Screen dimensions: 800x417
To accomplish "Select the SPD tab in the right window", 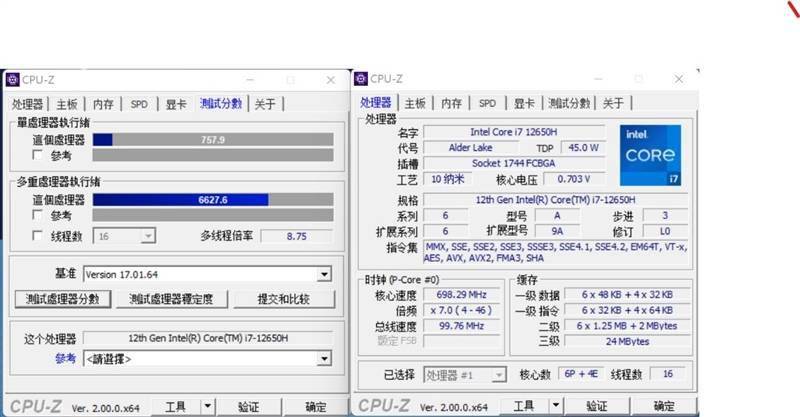I will 487,103.
